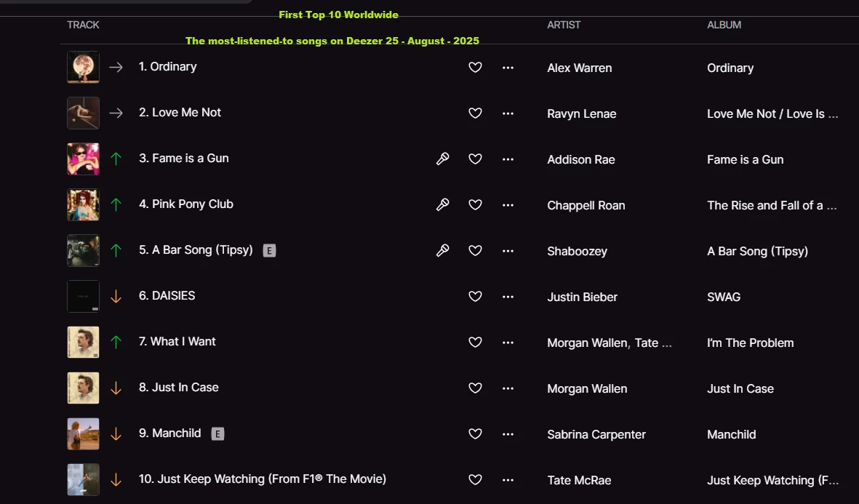This screenshot has width=859, height=504.
Task: Open the three-dots menu for Ordinary
Action: pyautogui.click(x=508, y=68)
